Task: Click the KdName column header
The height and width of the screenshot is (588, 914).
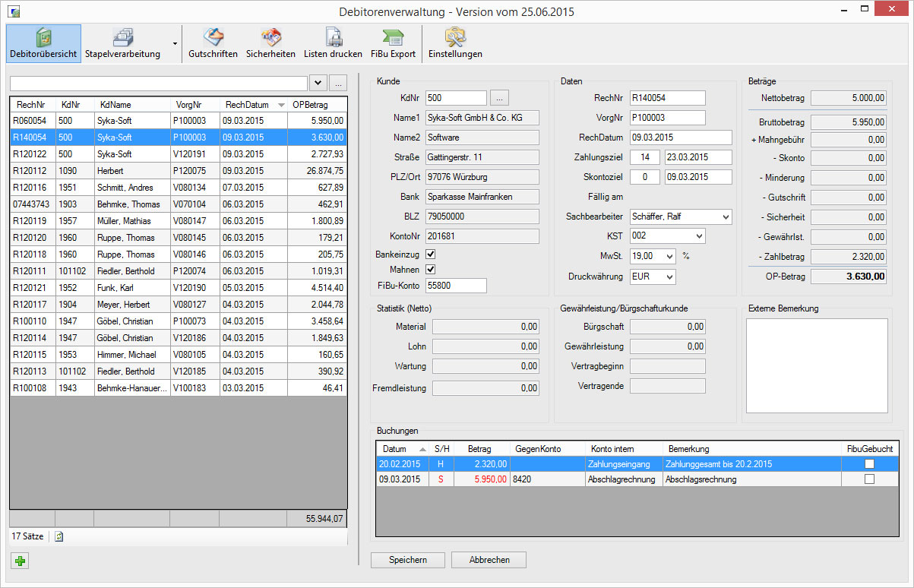Action: click(x=115, y=105)
